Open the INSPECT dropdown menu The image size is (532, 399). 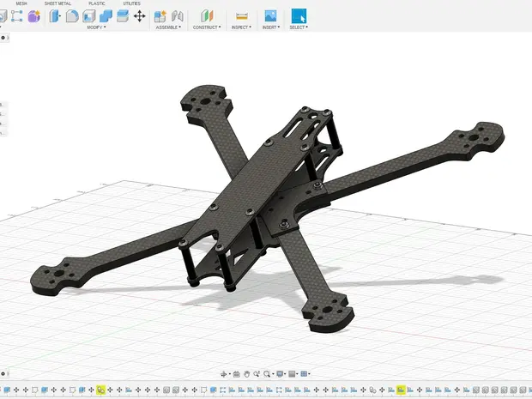[x=241, y=27]
